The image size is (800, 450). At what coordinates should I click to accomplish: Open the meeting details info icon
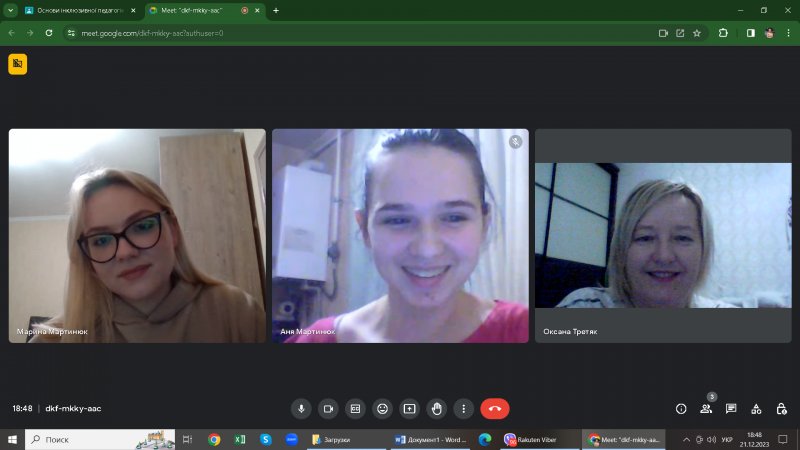click(x=681, y=408)
